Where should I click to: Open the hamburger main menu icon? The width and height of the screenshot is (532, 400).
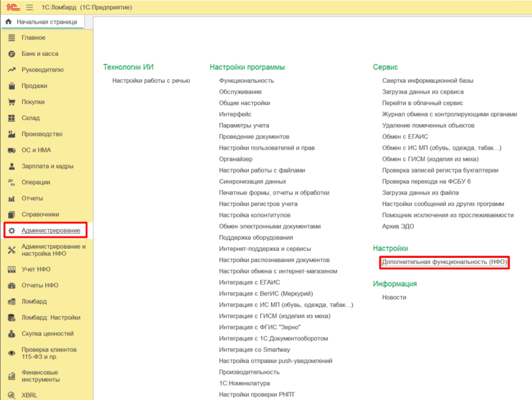click(29, 8)
